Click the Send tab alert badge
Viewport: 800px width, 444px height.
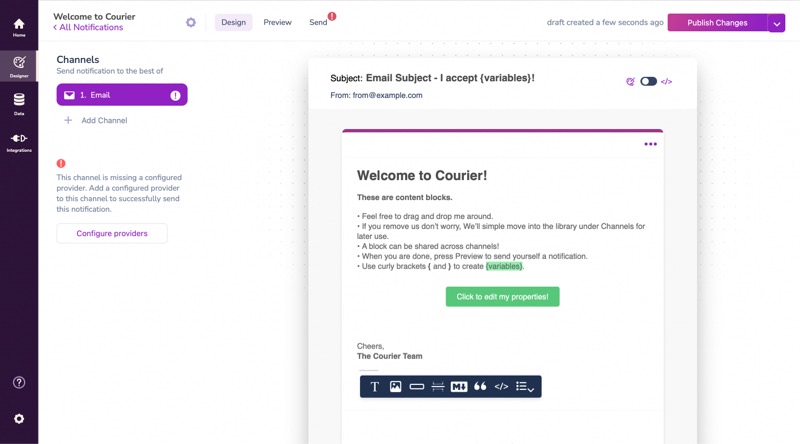point(332,16)
